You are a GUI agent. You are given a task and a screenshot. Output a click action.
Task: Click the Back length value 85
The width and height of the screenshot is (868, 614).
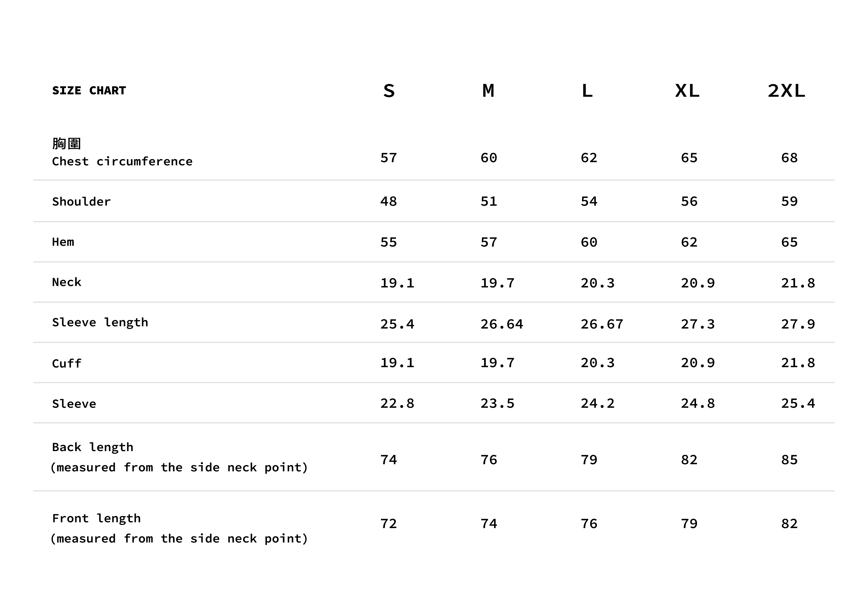pyautogui.click(x=789, y=460)
